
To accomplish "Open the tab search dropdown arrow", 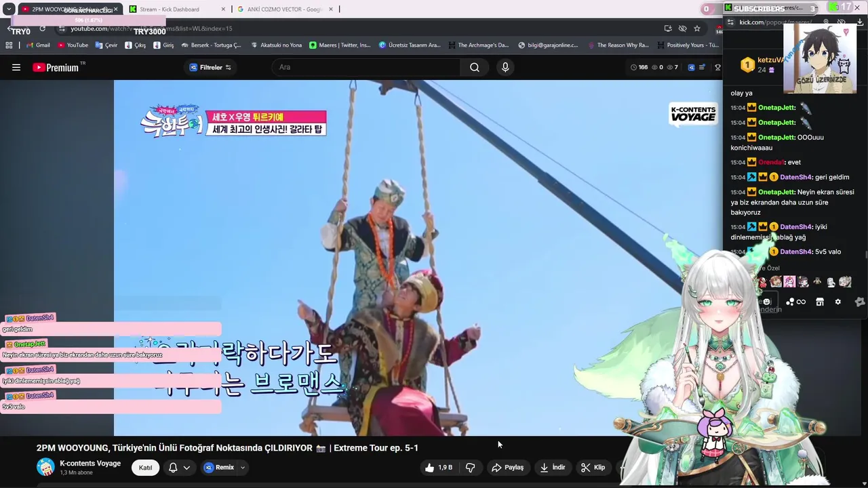I will click(9, 9).
